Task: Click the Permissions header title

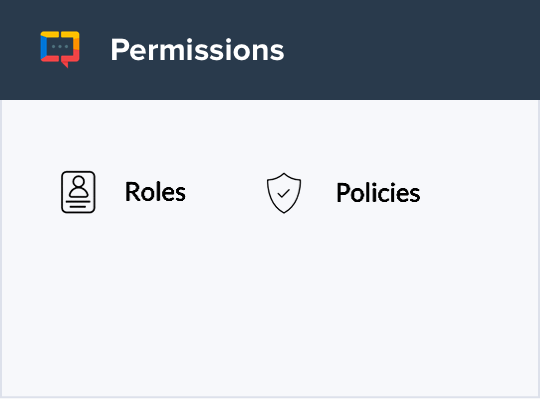Action: tap(197, 50)
